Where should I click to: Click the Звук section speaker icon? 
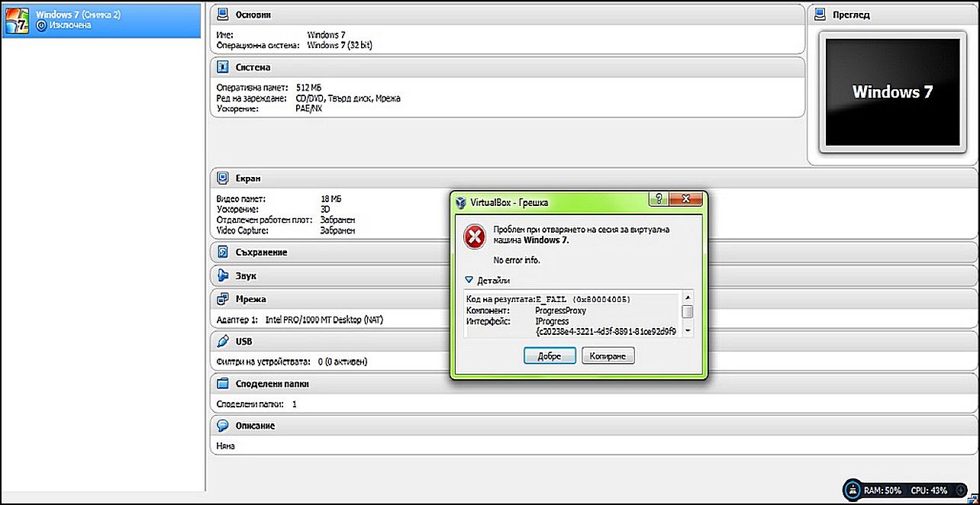223,275
